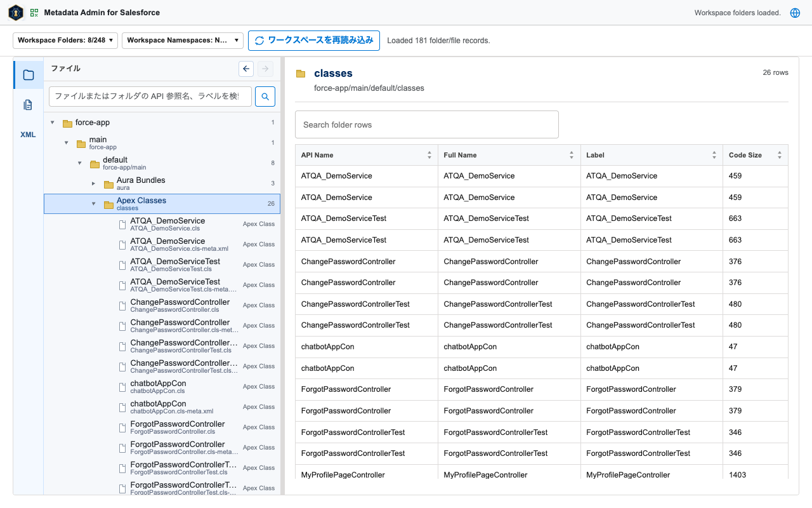Click the file search input field
Screen dimensions: 812x508
[150, 97]
